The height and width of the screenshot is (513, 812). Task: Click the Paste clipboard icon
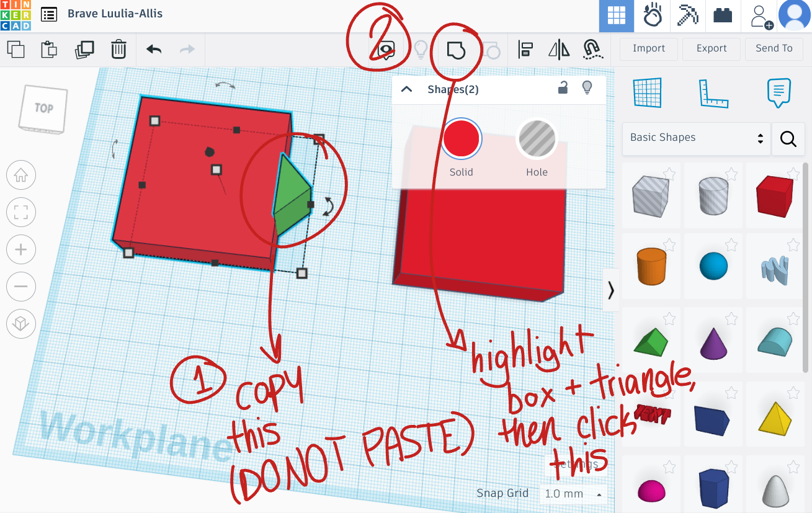click(x=49, y=49)
